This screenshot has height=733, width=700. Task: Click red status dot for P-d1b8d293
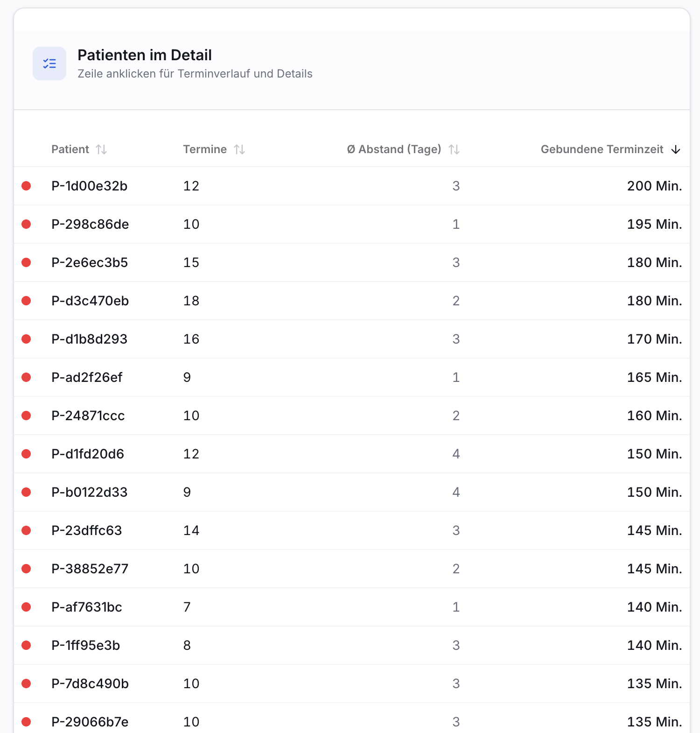(26, 339)
